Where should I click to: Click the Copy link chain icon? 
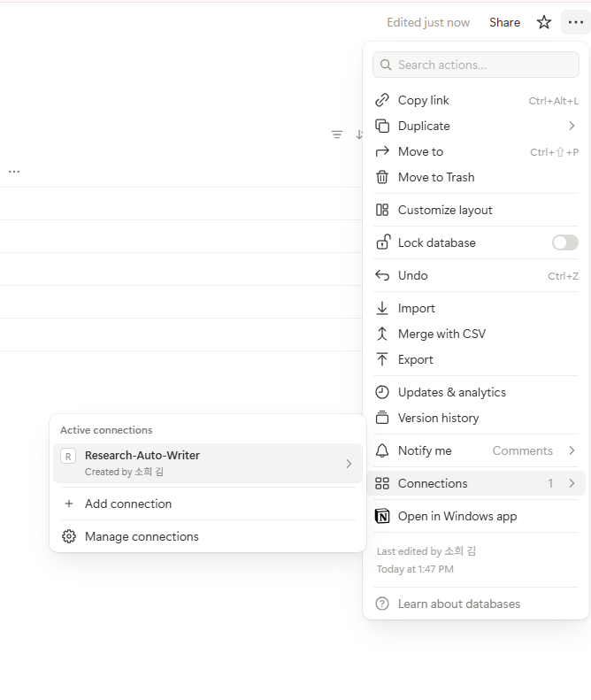pos(382,101)
